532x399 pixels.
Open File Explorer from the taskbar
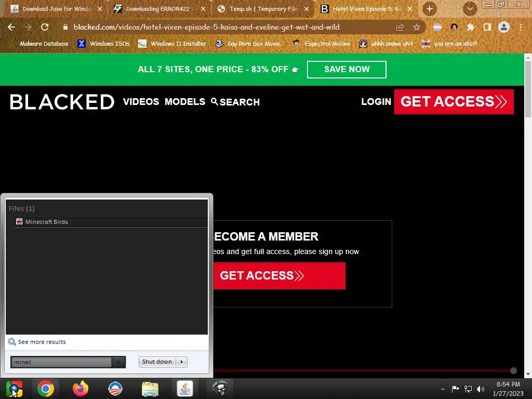[150, 389]
